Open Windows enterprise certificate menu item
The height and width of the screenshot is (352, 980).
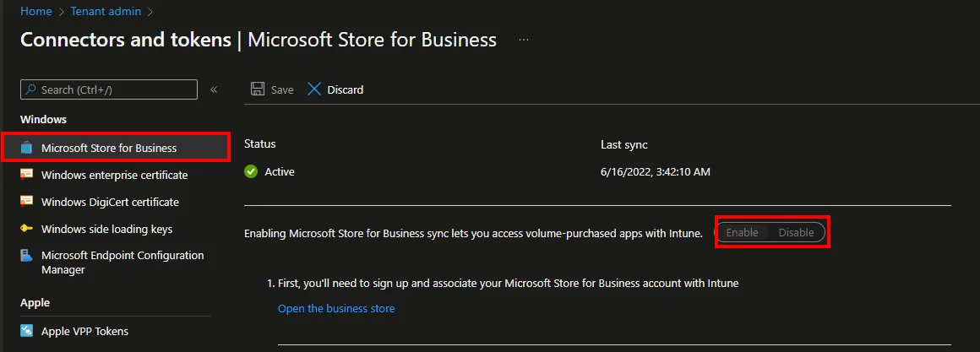tap(115, 175)
